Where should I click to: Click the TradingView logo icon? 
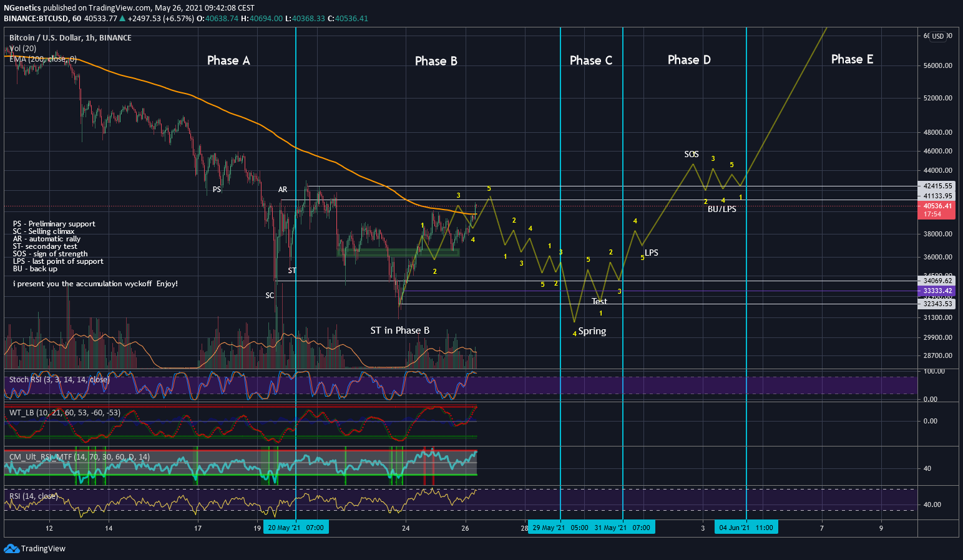11,548
